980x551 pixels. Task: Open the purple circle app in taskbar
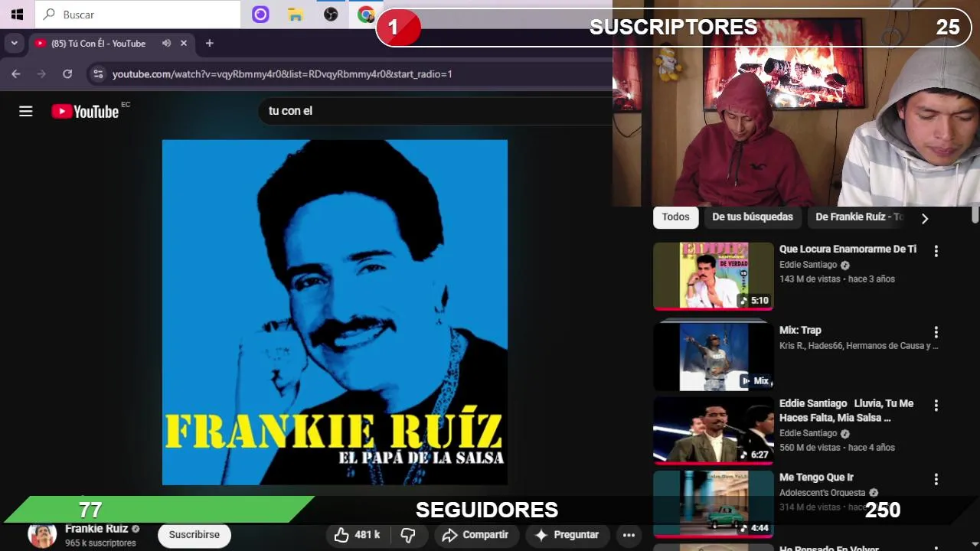[260, 14]
